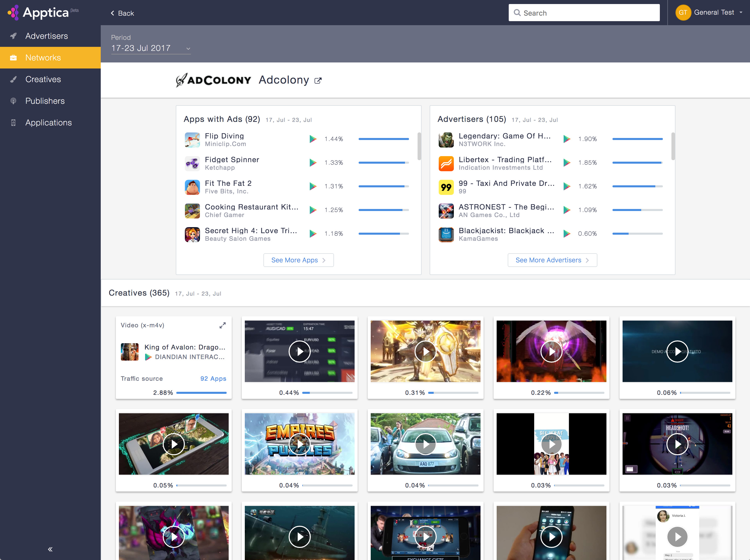This screenshot has height=560, width=750.
Task: Open Libertex trading platform advertiser icon
Action: [x=446, y=163]
